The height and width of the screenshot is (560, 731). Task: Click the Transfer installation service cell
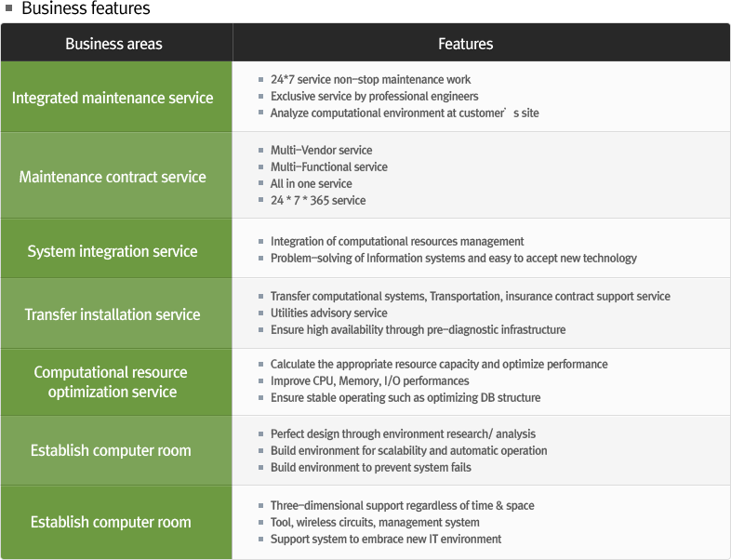113,314
